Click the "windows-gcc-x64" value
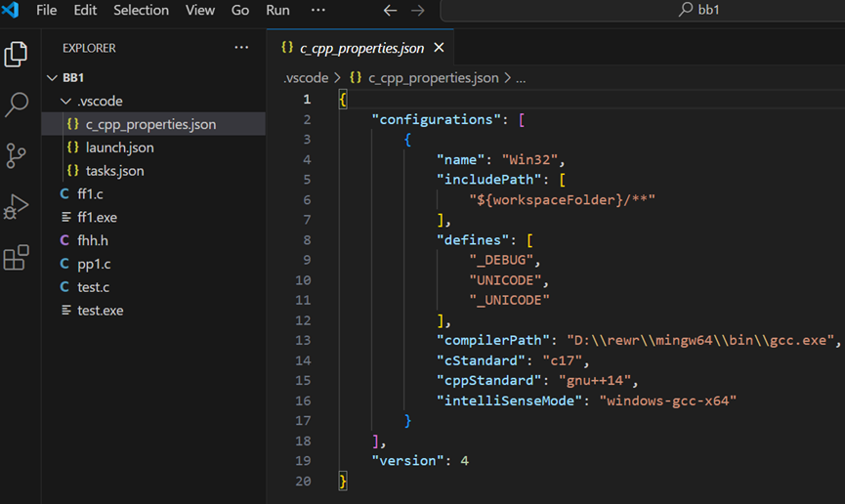 pyautogui.click(x=668, y=400)
